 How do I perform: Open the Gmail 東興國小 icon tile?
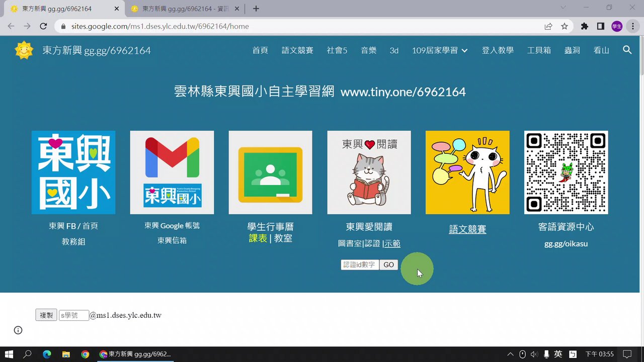click(x=172, y=172)
